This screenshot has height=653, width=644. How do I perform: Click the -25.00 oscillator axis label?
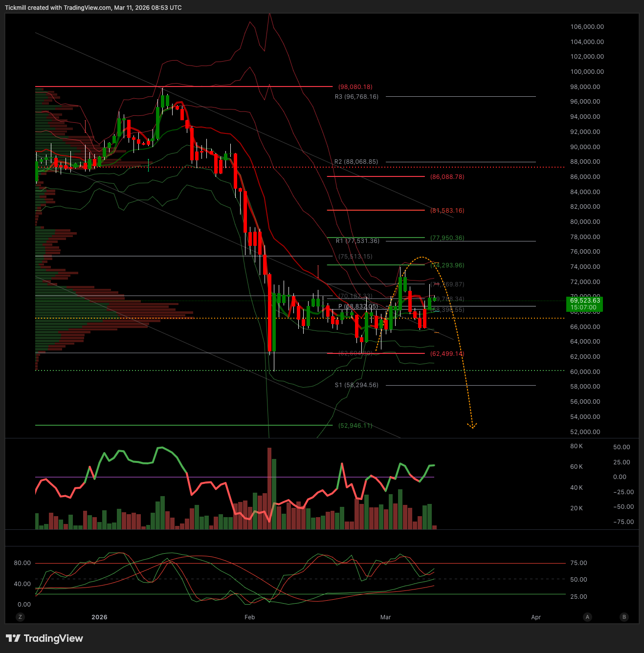coord(623,492)
